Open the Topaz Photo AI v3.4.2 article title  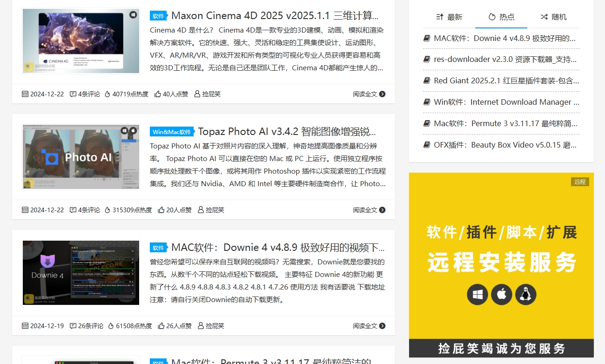tap(287, 131)
